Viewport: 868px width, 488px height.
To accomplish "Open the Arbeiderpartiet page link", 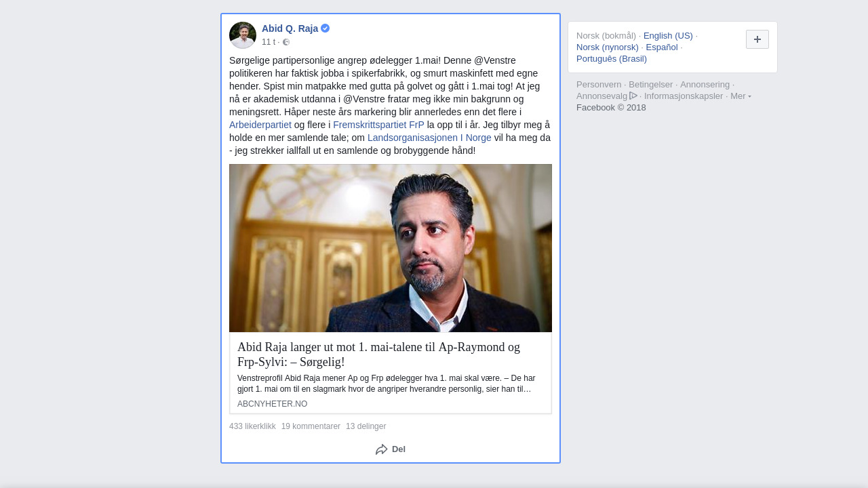I will 260,125.
